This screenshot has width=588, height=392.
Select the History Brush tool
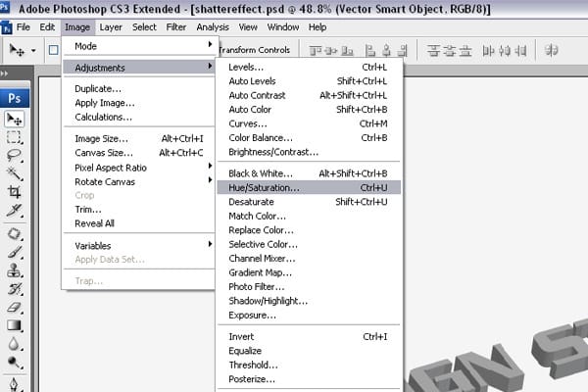pos(15,289)
